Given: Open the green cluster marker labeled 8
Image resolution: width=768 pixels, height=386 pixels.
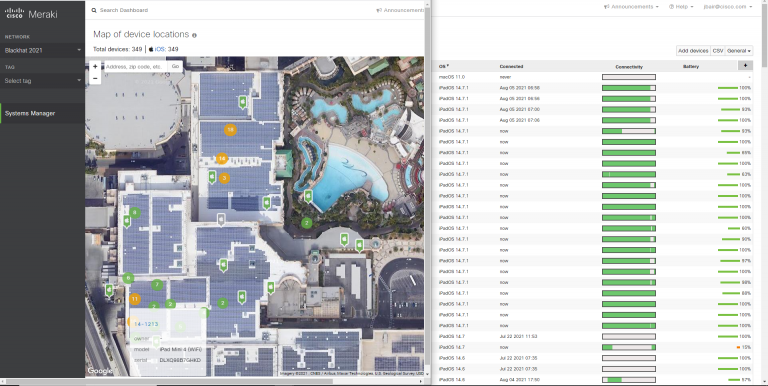Looking at the screenshot, I should 135,213.
